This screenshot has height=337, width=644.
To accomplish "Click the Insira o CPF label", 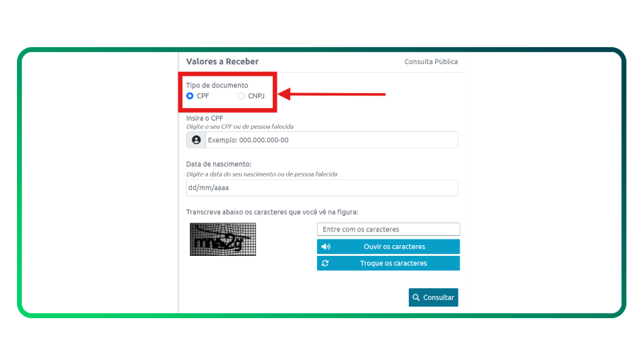I will click(x=204, y=118).
